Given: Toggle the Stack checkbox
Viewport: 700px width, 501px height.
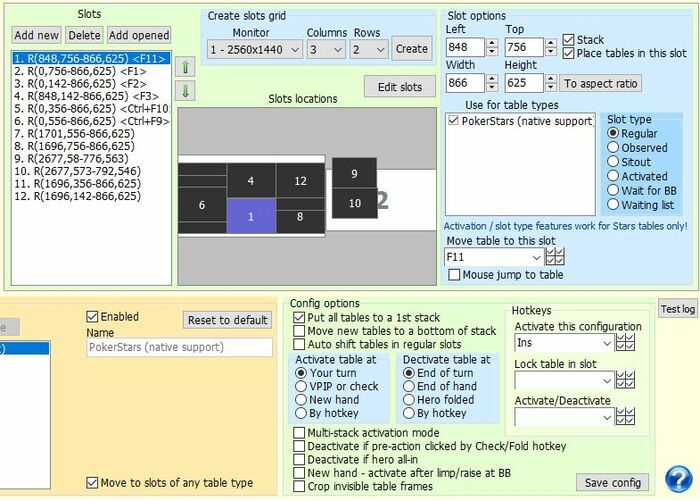Looking at the screenshot, I should click(568, 40).
